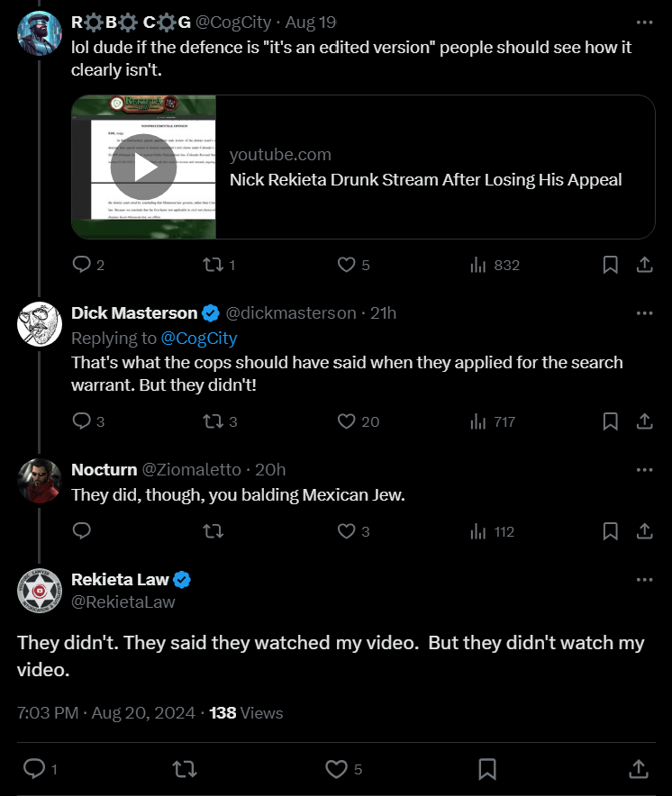This screenshot has height=796, width=672.
Task: Reply to the Nocturn tweet
Action: click(82, 531)
